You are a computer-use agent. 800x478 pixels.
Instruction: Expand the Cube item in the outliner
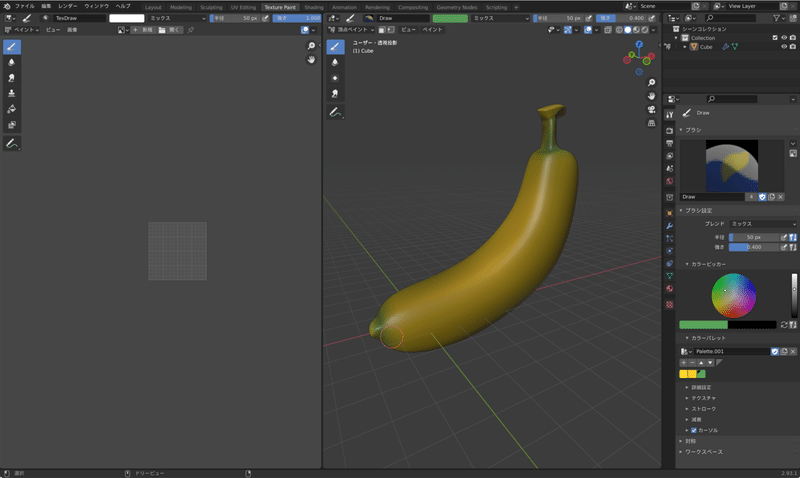(685, 47)
